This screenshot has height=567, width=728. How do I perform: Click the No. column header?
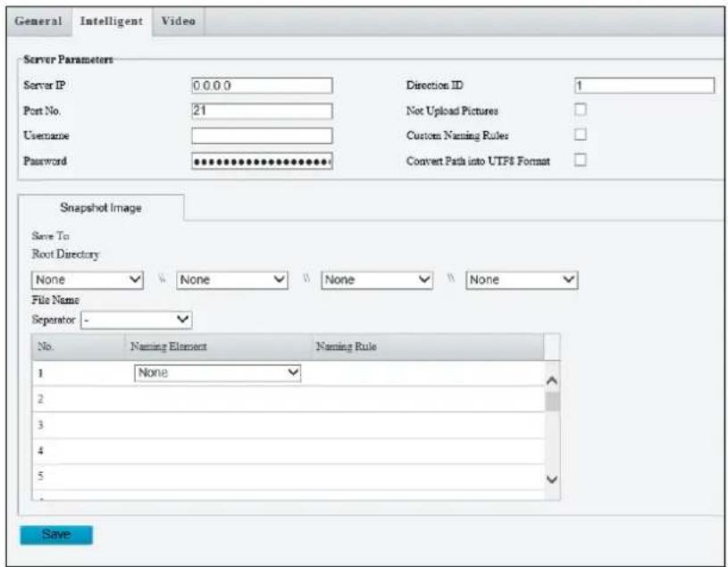click(79, 346)
